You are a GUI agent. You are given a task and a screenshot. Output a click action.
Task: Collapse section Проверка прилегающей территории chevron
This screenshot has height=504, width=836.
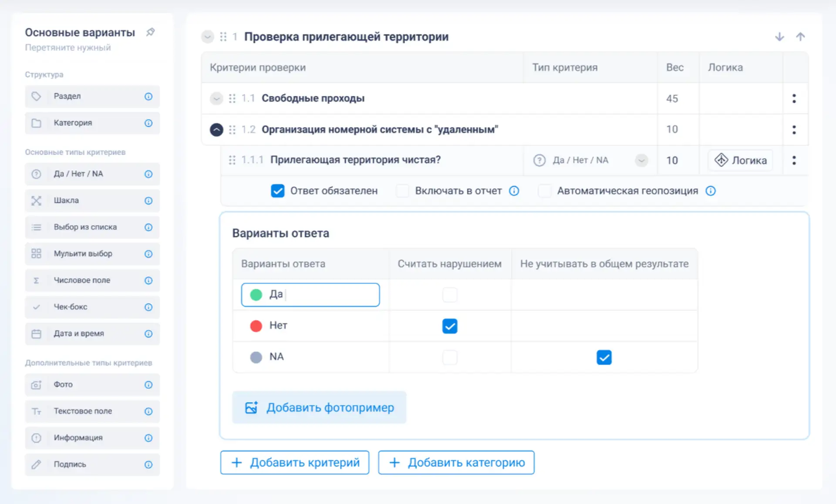[x=208, y=37]
